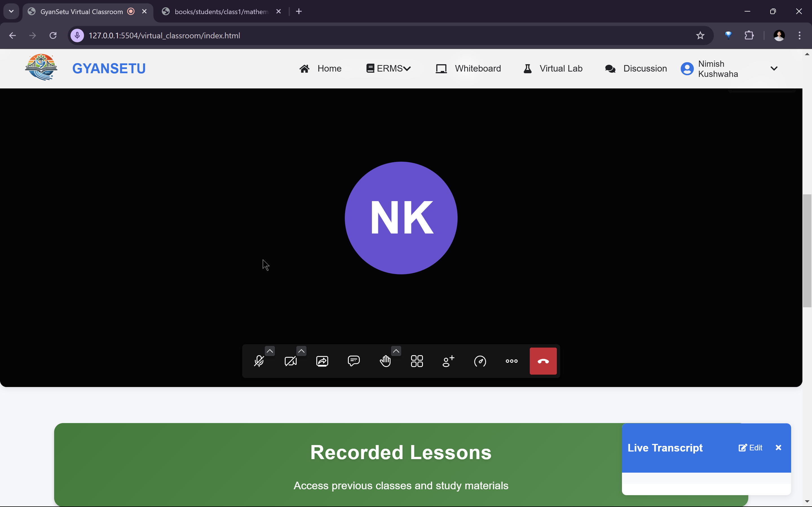
Task: Open more actions three-dot menu
Action: click(511, 361)
